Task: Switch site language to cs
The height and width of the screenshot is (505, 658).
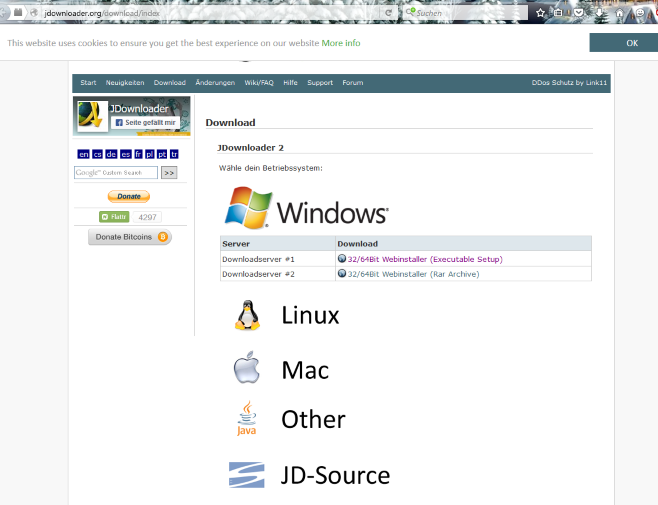Action: [x=97, y=154]
